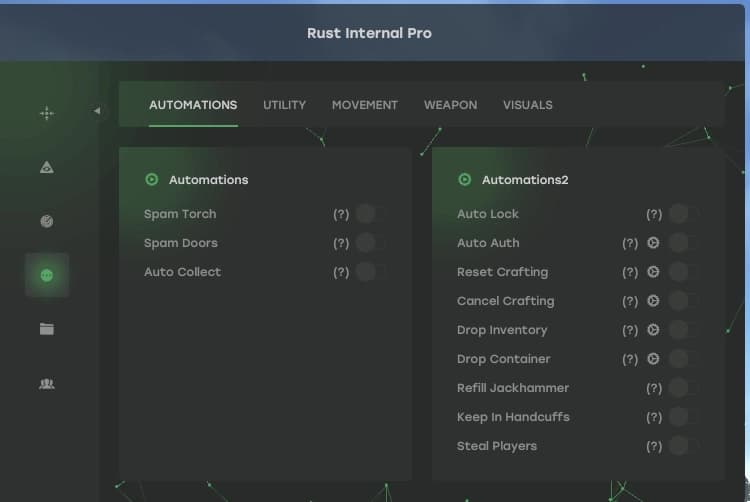
Task: Open the players group sidebar icon
Action: pyautogui.click(x=47, y=383)
